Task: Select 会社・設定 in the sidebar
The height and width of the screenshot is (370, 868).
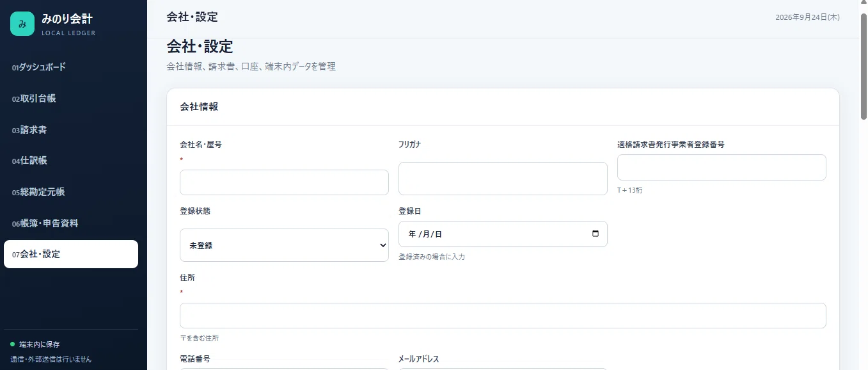Action: (71, 254)
